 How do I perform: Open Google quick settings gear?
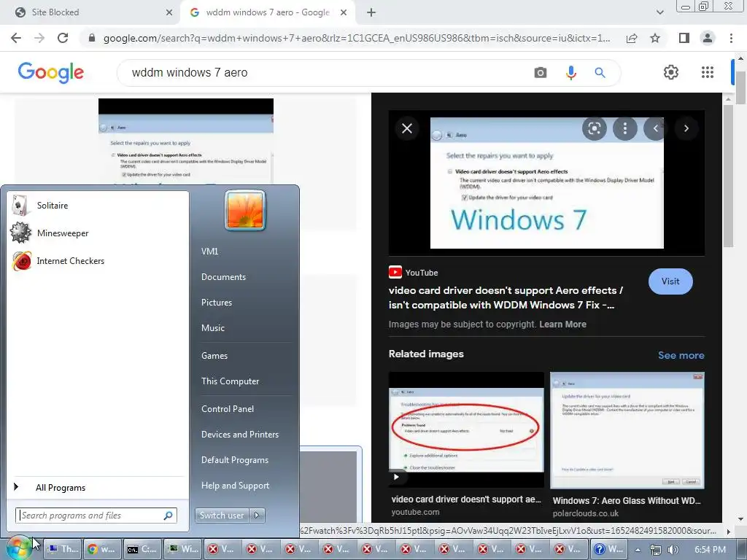(x=671, y=72)
